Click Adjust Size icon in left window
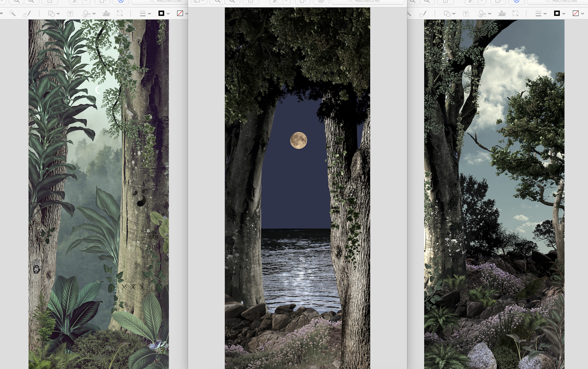The width and height of the screenshot is (588, 369). (120, 13)
